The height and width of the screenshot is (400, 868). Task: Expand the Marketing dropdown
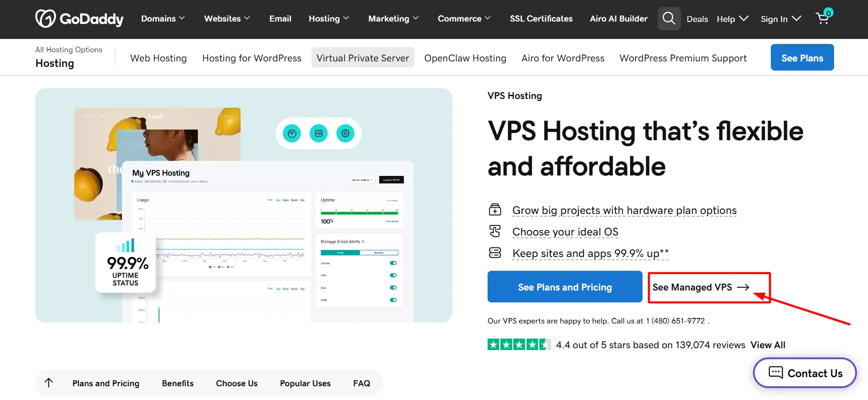pyautogui.click(x=394, y=19)
